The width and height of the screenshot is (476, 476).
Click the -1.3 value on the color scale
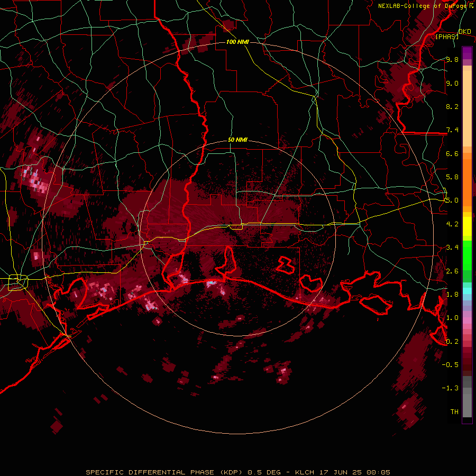tap(450, 388)
